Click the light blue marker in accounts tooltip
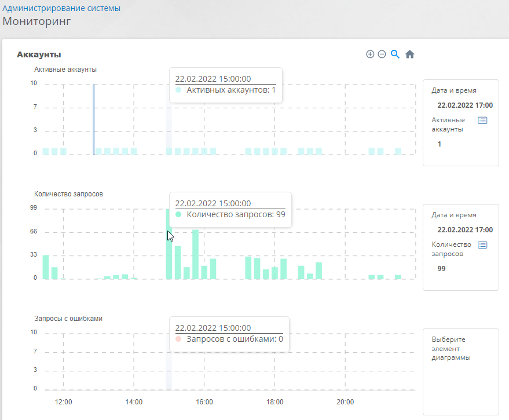Screen dimensions: 509x420 tap(178, 90)
